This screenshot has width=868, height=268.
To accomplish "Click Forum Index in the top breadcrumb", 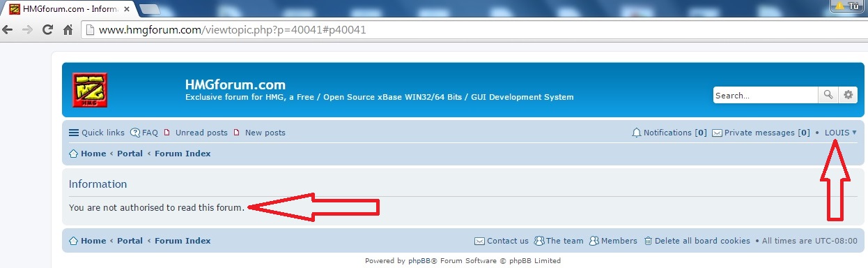I will click(x=183, y=154).
